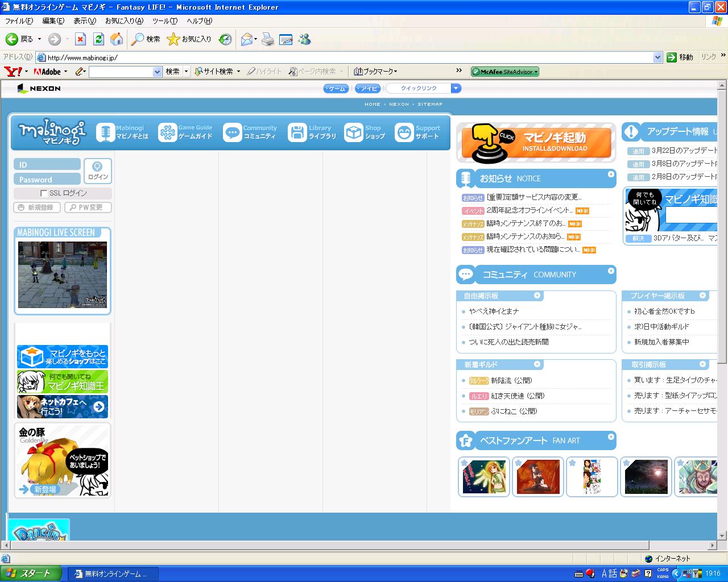Click the Password input field

(47, 179)
